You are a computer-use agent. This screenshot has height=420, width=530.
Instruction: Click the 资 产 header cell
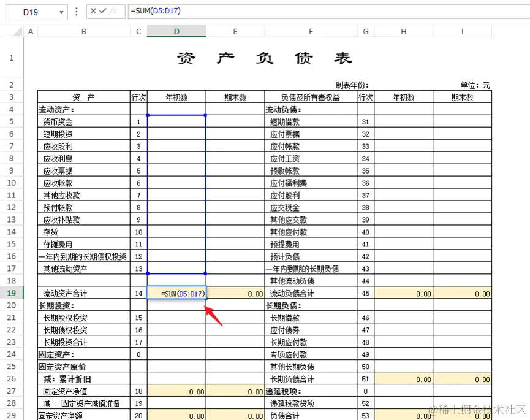[x=84, y=97]
